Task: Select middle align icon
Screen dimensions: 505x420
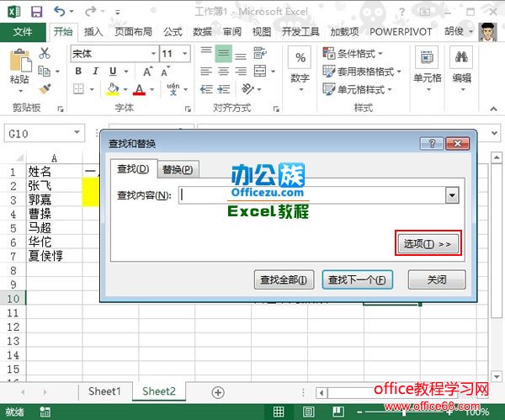Action: click(224, 53)
